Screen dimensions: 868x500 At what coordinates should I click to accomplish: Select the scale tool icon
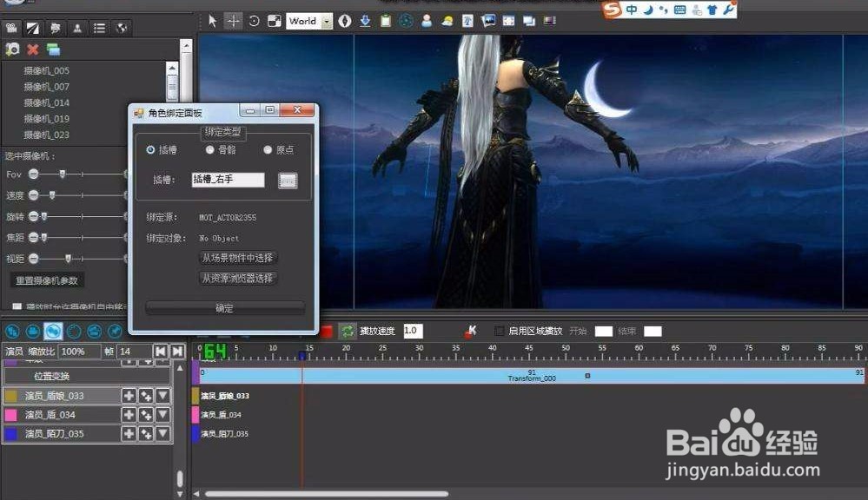coord(274,21)
